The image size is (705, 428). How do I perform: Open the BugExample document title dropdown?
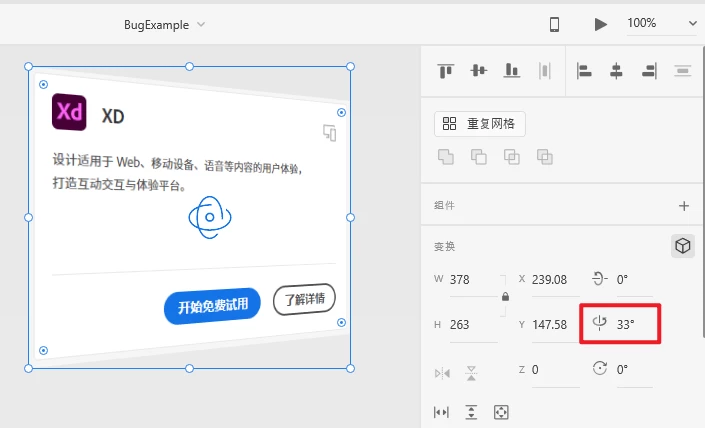pyautogui.click(x=165, y=25)
